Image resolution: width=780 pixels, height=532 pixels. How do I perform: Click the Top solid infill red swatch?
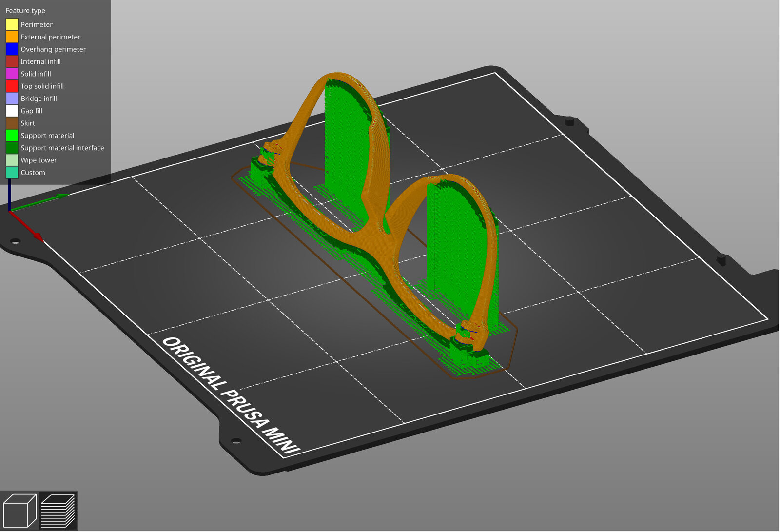(12, 86)
